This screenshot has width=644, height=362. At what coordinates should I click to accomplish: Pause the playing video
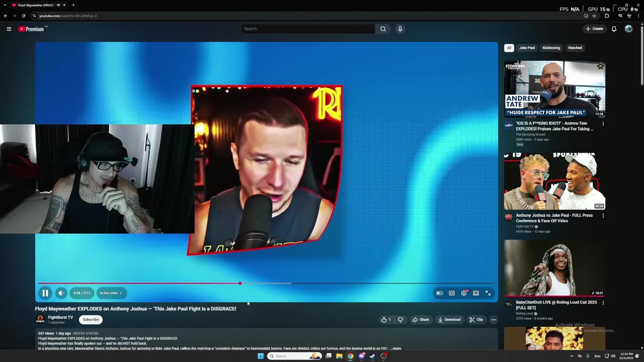tap(45, 293)
